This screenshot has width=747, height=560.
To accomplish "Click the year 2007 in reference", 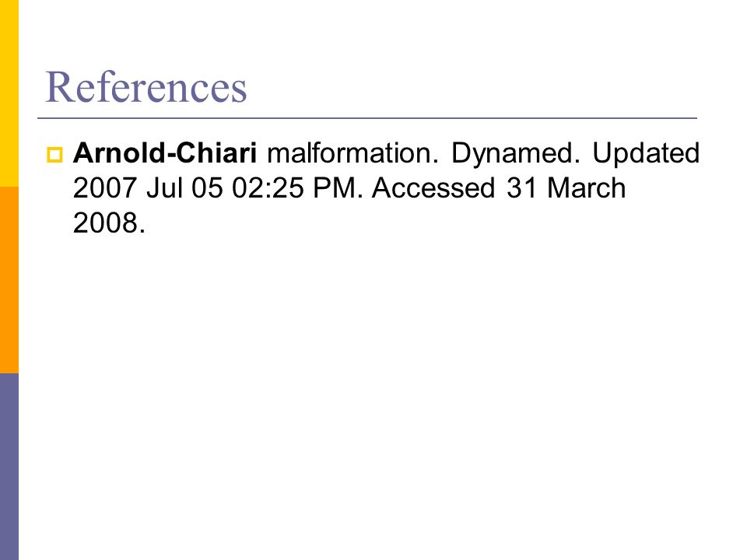I will [x=105, y=187].
